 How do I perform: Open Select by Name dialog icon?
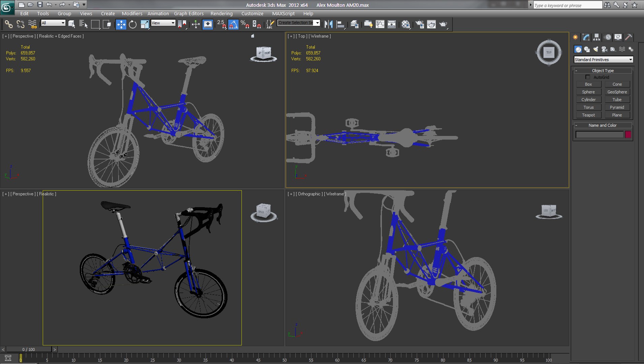83,24
